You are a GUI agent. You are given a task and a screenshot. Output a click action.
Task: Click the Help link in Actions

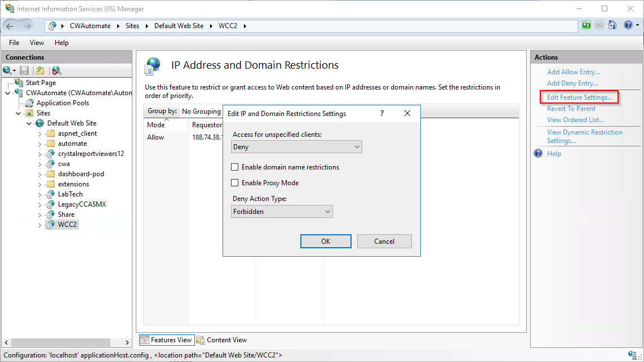tap(554, 154)
